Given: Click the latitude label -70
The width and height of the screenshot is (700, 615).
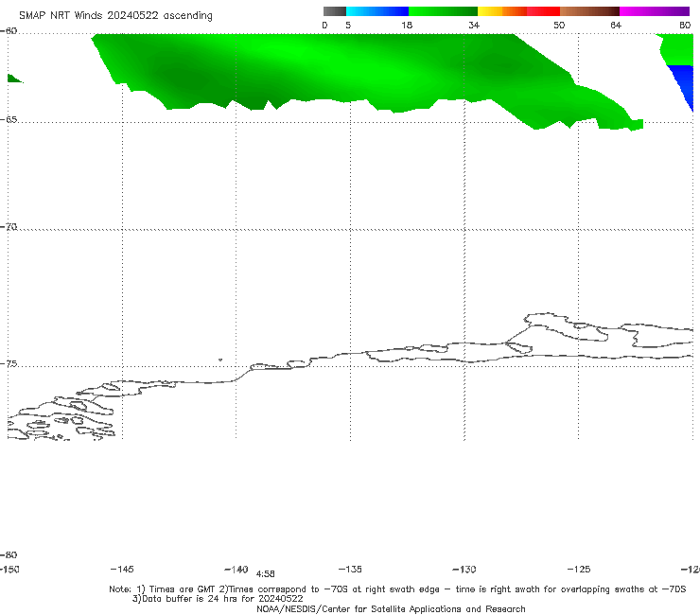Looking at the screenshot, I should pos(9,227).
